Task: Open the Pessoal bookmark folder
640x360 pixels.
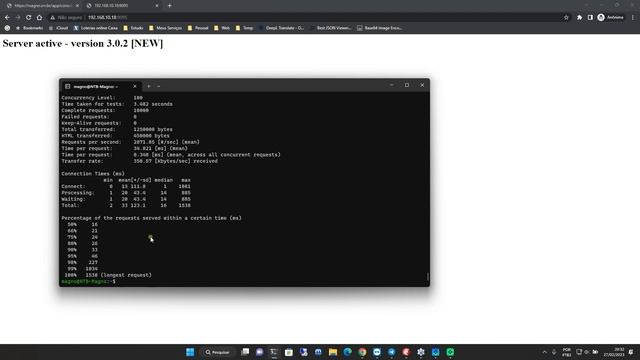Action: pos(198,28)
